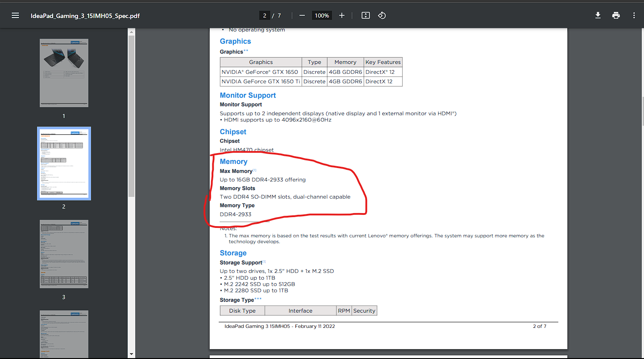Click the Storage Support footnote reference
This screenshot has height=359, width=644.
(x=264, y=261)
